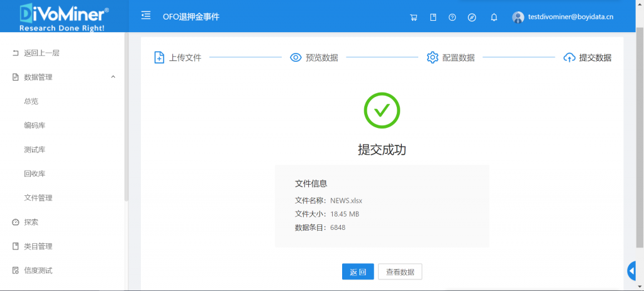Open the shopping cart icon

414,17
